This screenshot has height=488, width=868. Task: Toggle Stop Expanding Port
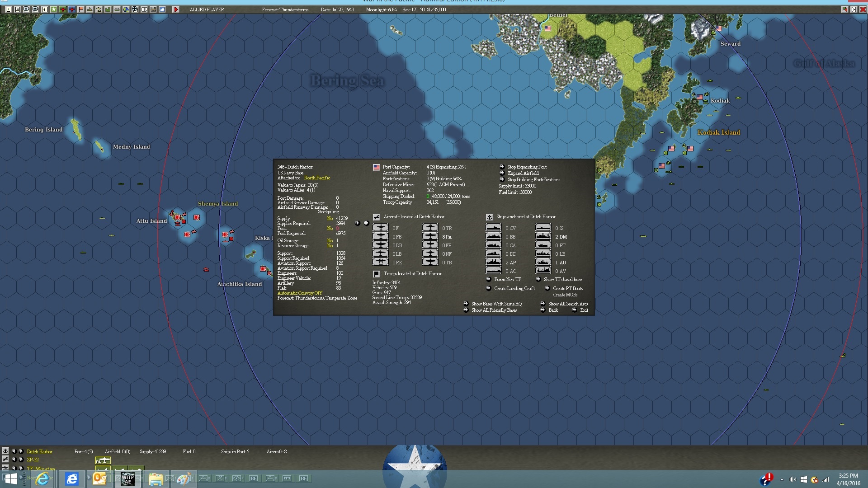point(527,167)
